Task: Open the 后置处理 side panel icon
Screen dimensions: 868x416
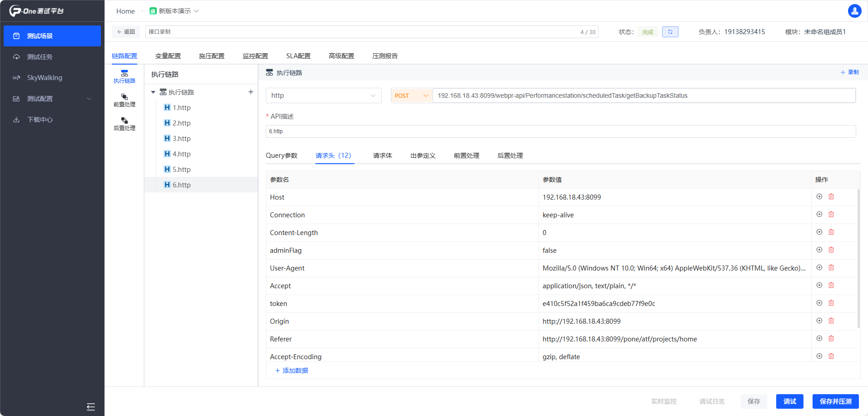Action: click(x=124, y=124)
